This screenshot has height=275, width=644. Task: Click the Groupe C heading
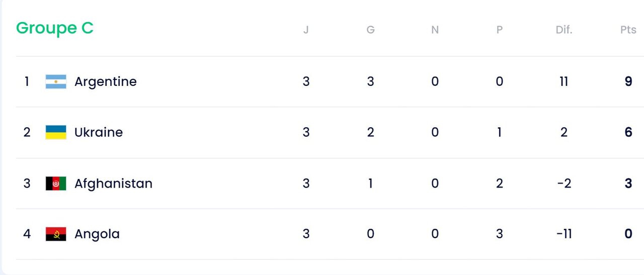(x=55, y=28)
